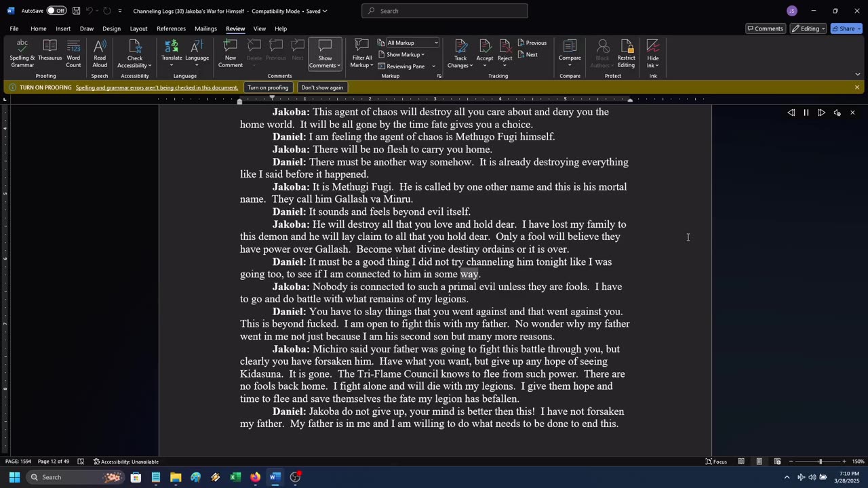Switch to Print Layout view
Image resolution: width=868 pixels, height=488 pixels.
(x=759, y=462)
